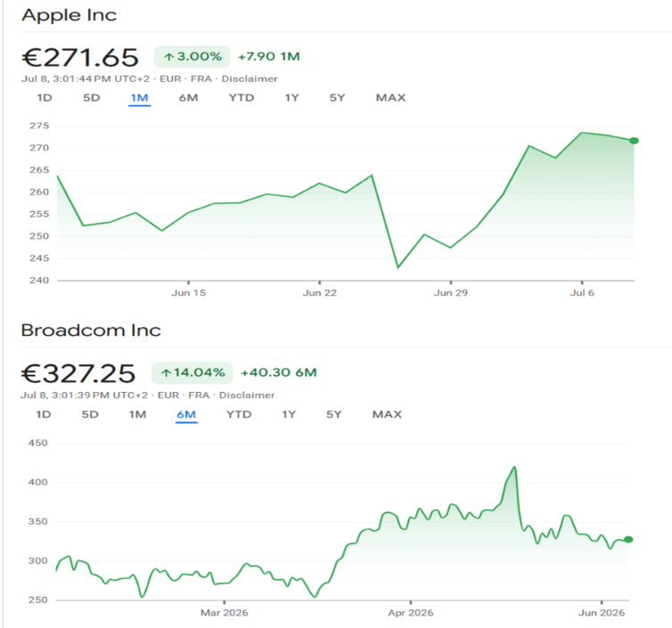Viewport: 672px width, 628px height.
Task: Click the Jul 6 axis label
Action: point(582,293)
